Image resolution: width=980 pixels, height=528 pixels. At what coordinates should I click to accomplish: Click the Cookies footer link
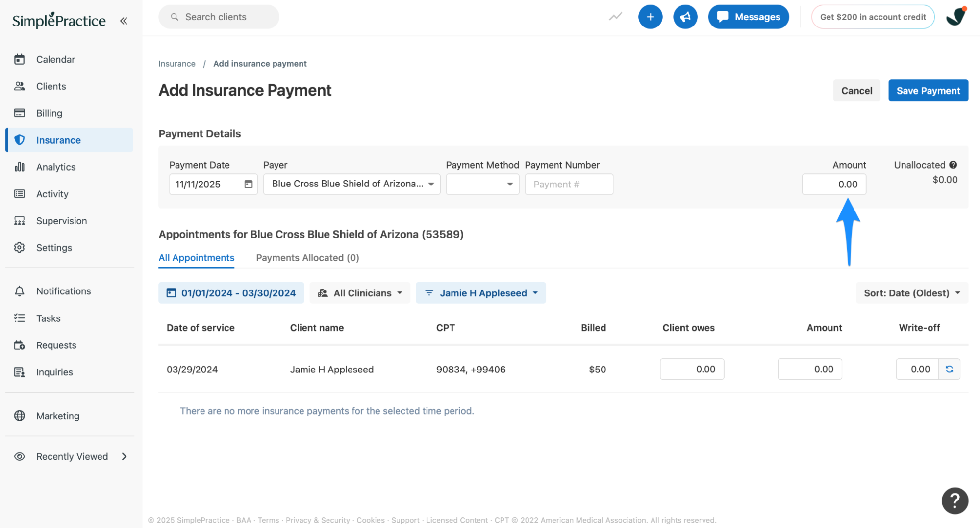coord(370,520)
